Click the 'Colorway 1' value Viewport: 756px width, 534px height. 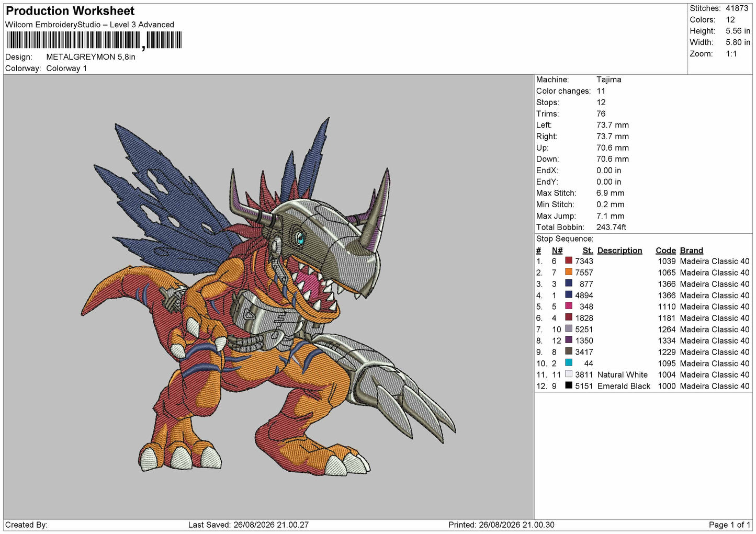(66, 69)
